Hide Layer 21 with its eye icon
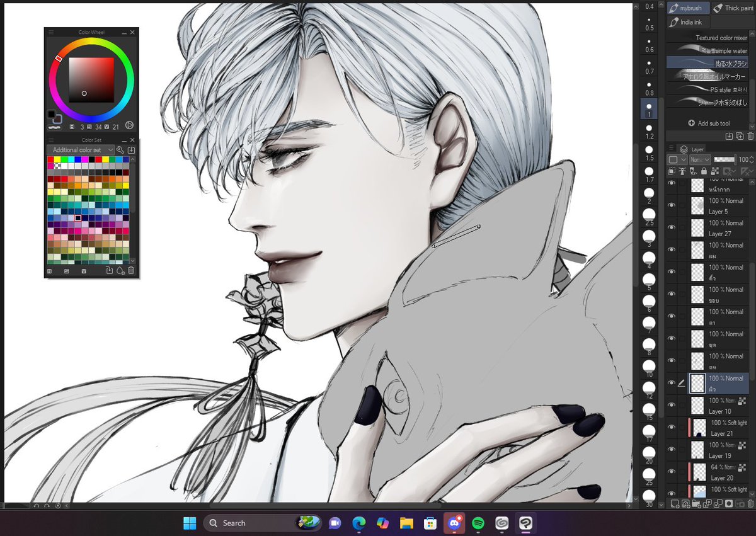This screenshot has width=756, height=536. (672, 427)
